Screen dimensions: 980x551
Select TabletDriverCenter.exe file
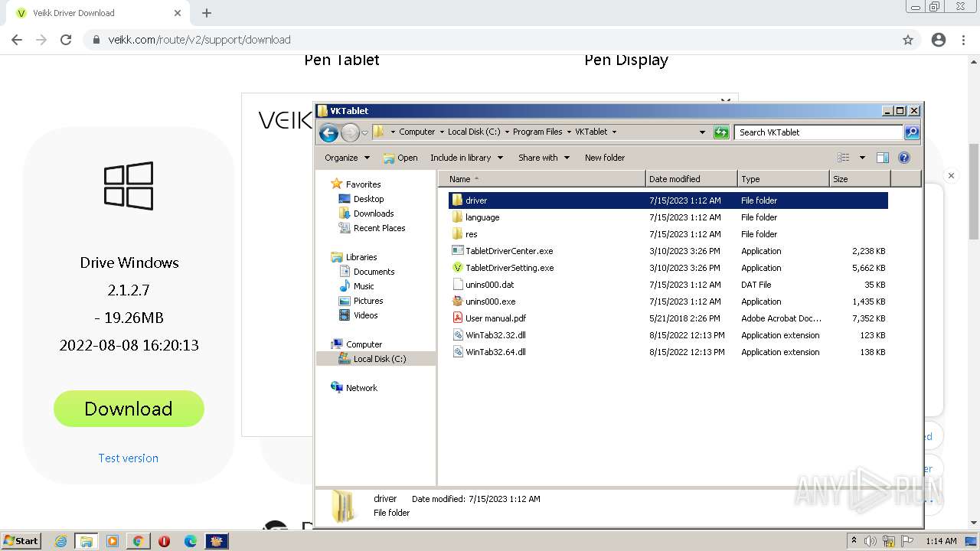(502, 251)
